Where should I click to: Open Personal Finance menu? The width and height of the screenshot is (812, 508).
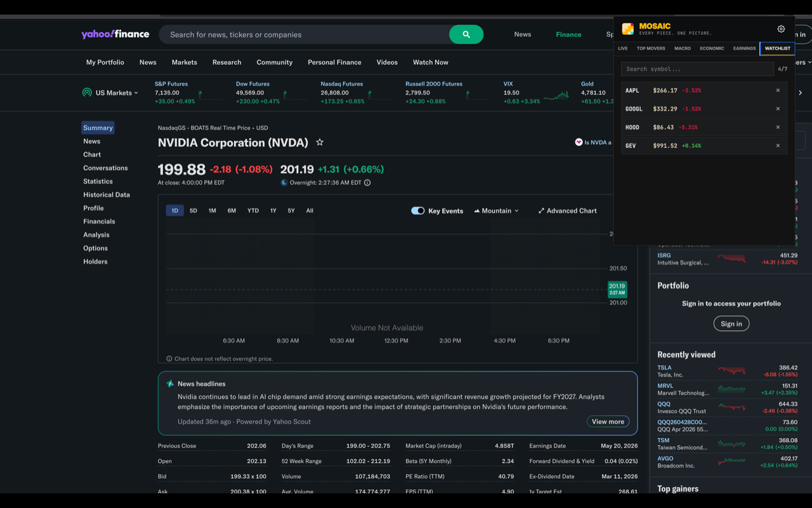pyautogui.click(x=334, y=62)
